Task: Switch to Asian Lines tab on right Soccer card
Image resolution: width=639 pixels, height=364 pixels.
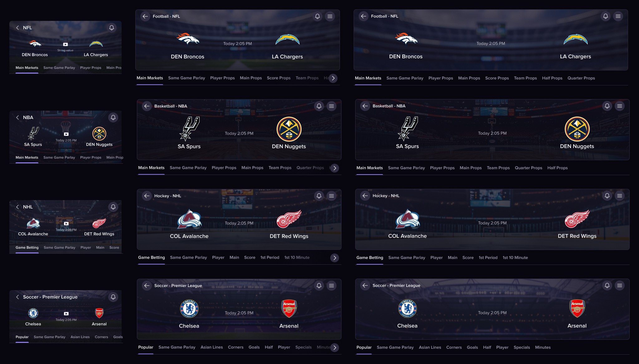Action: click(430, 347)
